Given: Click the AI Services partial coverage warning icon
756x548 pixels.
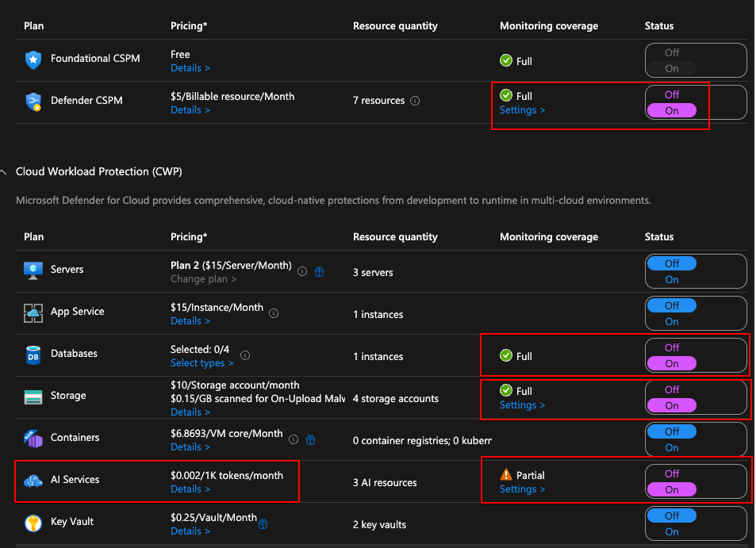Looking at the screenshot, I should point(506,475).
